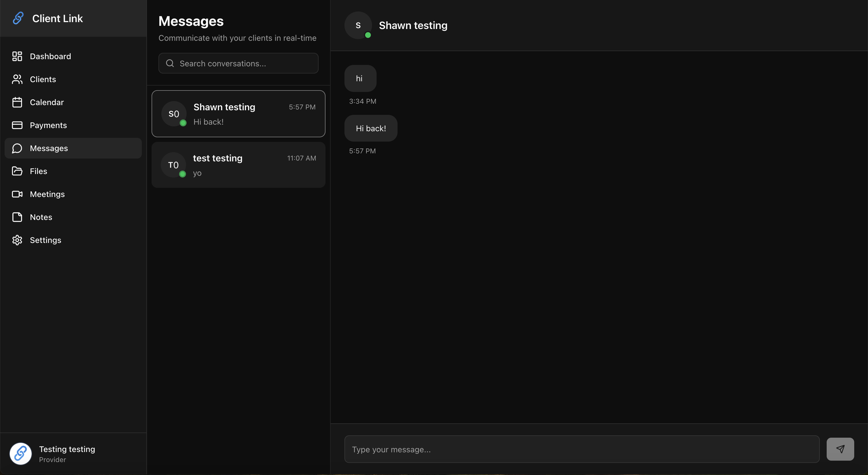Click the Payments card icon
Image resolution: width=868 pixels, height=475 pixels.
pyautogui.click(x=17, y=125)
